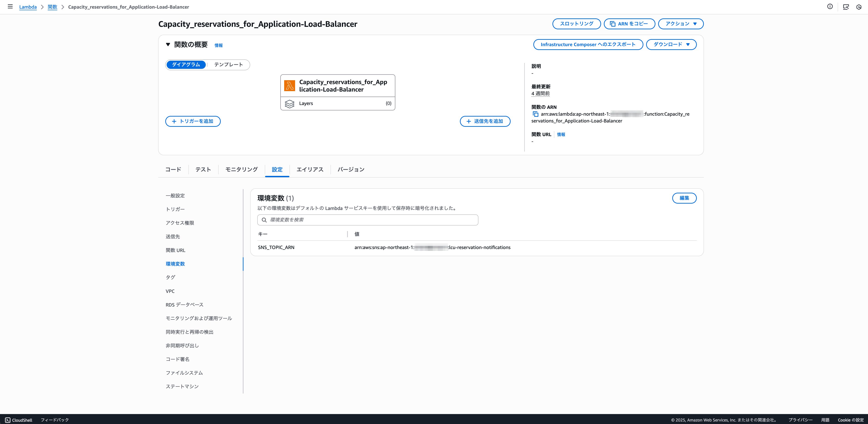Switch to the テンプレート view

tap(228, 65)
